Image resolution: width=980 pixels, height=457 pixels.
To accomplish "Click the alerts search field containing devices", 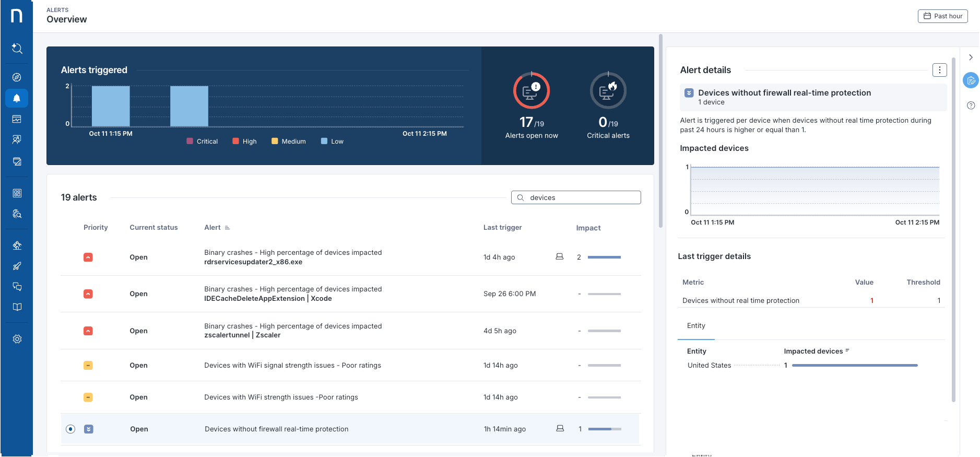I will [576, 197].
